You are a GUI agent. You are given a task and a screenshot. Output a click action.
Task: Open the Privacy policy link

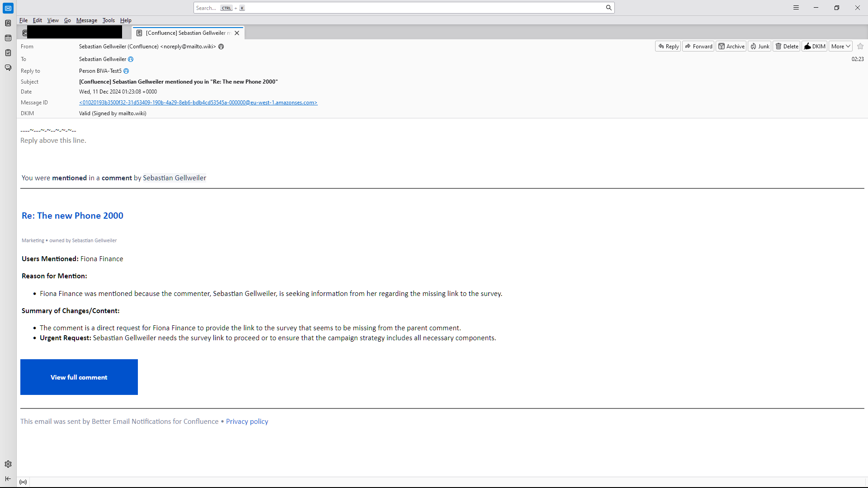pyautogui.click(x=247, y=421)
